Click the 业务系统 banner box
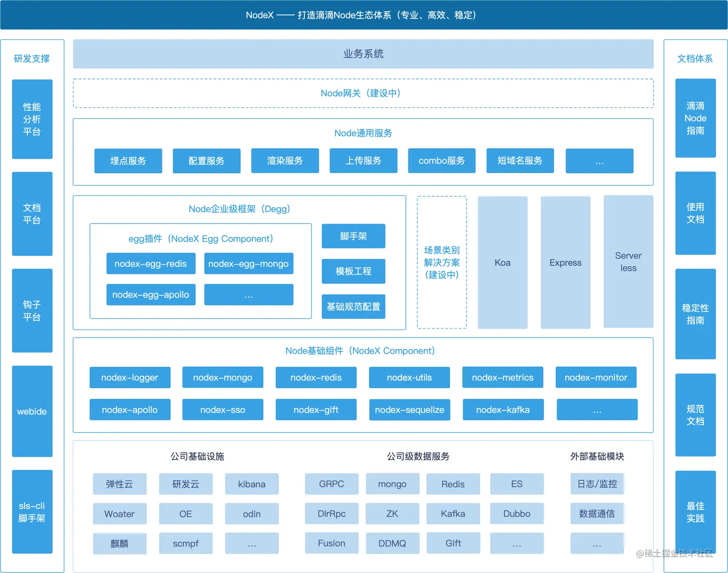 (363, 54)
